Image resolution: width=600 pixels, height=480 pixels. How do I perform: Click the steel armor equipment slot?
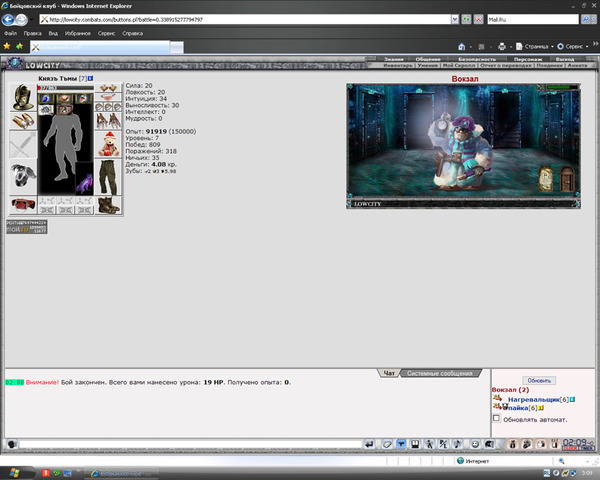(x=23, y=177)
